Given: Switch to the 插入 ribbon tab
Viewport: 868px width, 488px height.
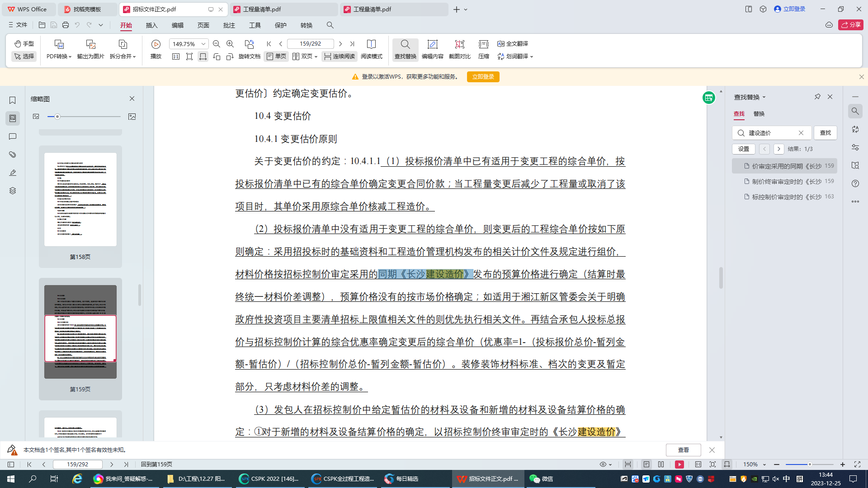Looking at the screenshot, I should click(152, 25).
